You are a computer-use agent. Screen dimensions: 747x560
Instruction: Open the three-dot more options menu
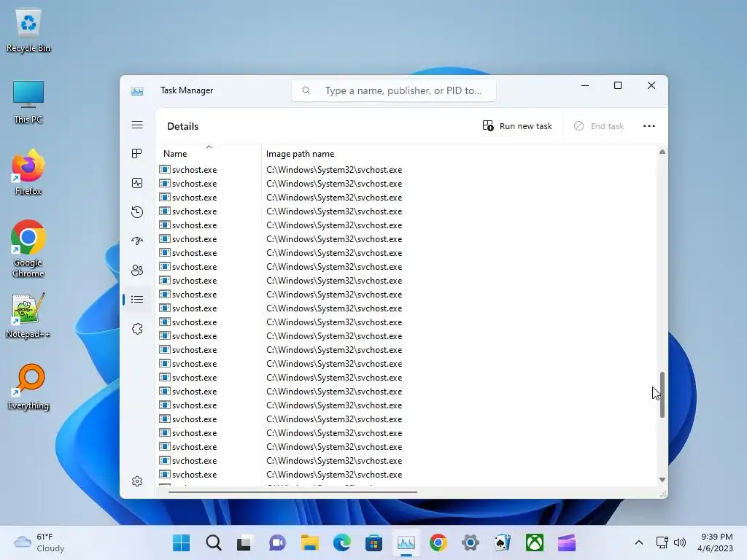(649, 125)
